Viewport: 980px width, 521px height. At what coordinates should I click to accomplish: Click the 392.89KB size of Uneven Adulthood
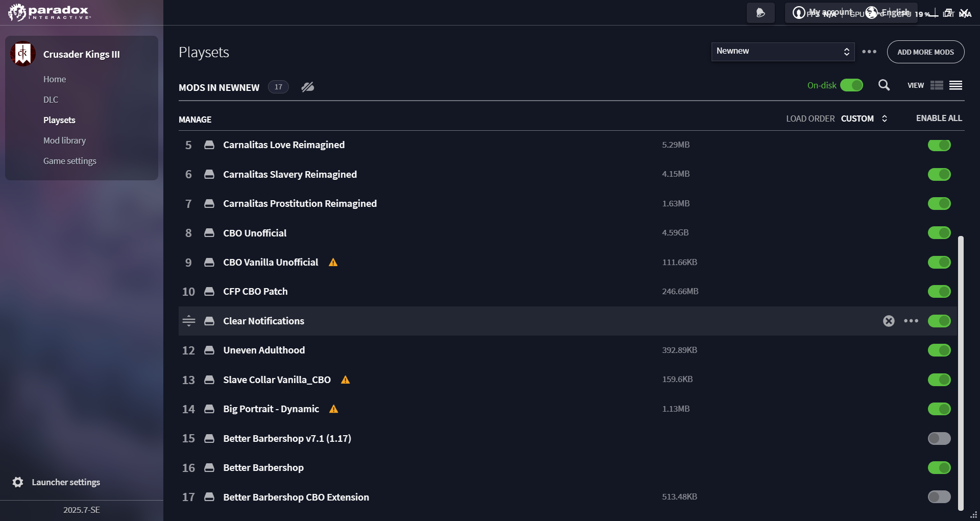(x=679, y=350)
